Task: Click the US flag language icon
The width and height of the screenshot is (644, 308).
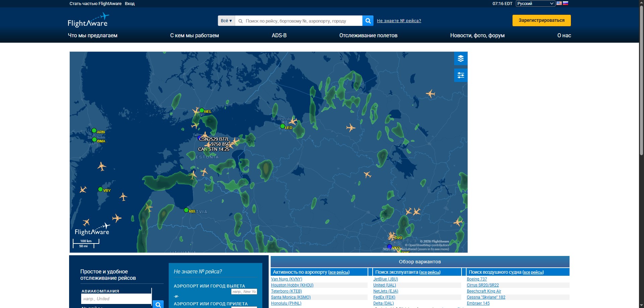Action: point(559,3)
